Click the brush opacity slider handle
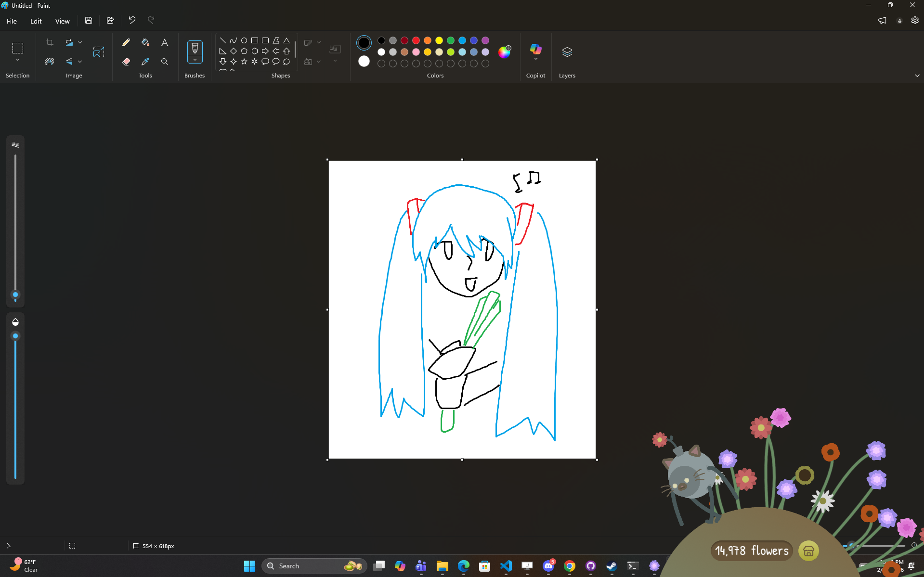 (15, 336)
